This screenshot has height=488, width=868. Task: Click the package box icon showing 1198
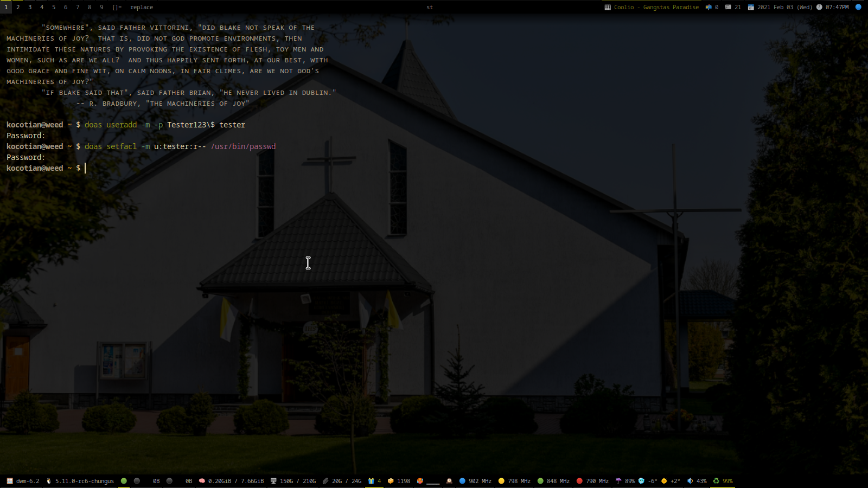tap(391, 481)
